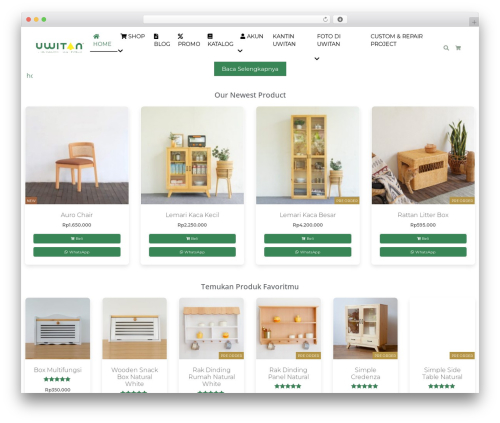Open the Lemari Kaca Kecil product image

click(x=192, y=155)
